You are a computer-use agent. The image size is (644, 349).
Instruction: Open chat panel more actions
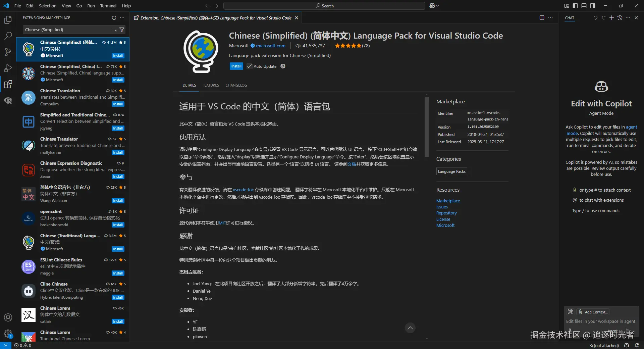(x=628, y=18)
